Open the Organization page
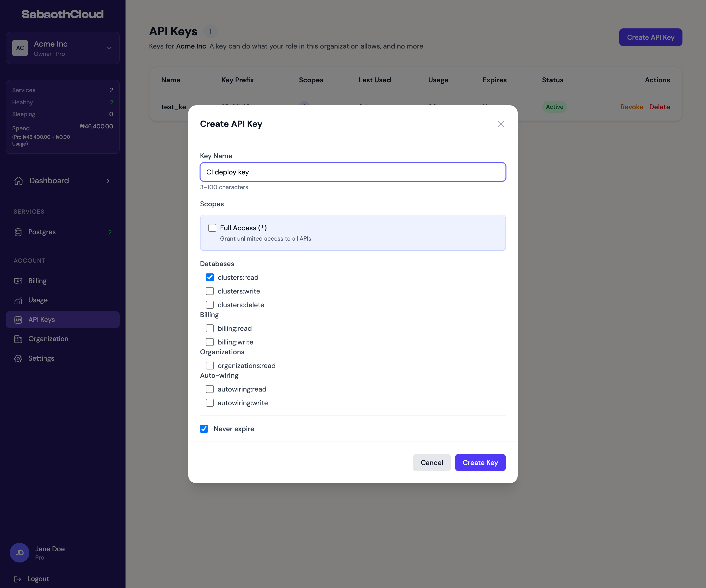 coord(63,339)
